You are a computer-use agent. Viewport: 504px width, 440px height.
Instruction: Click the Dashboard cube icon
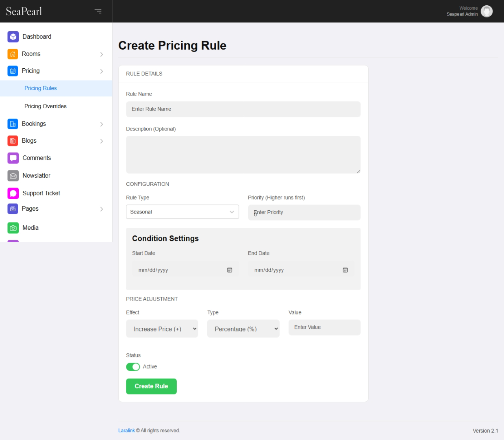click(13, 37)
